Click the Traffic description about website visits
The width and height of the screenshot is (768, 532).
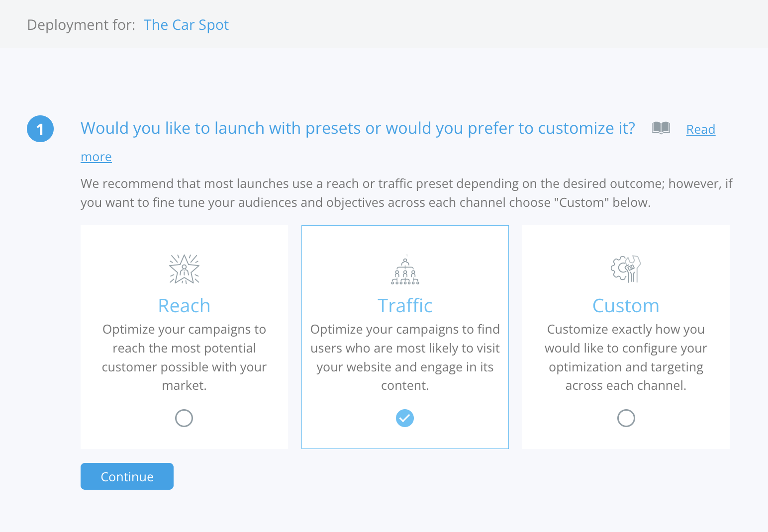(x=405, y=357)
